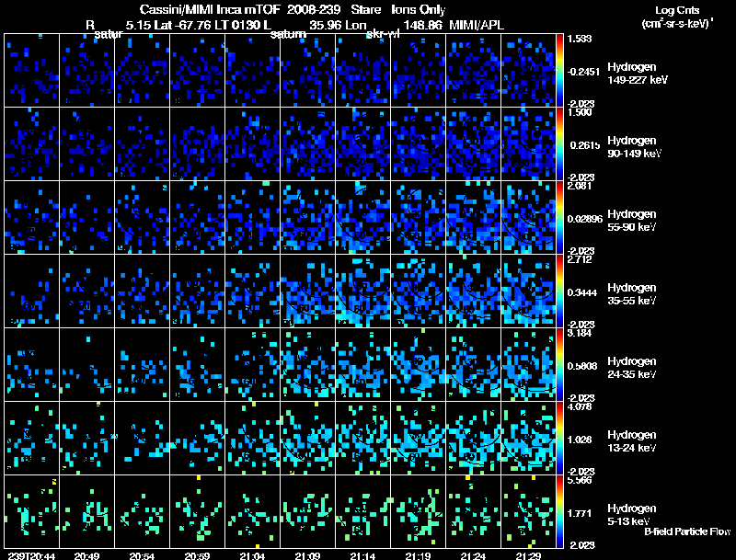Screen dimensions: 736x560
Task: Click the 'MIMI/APL' credit text
Action: [x=477, y=26]
